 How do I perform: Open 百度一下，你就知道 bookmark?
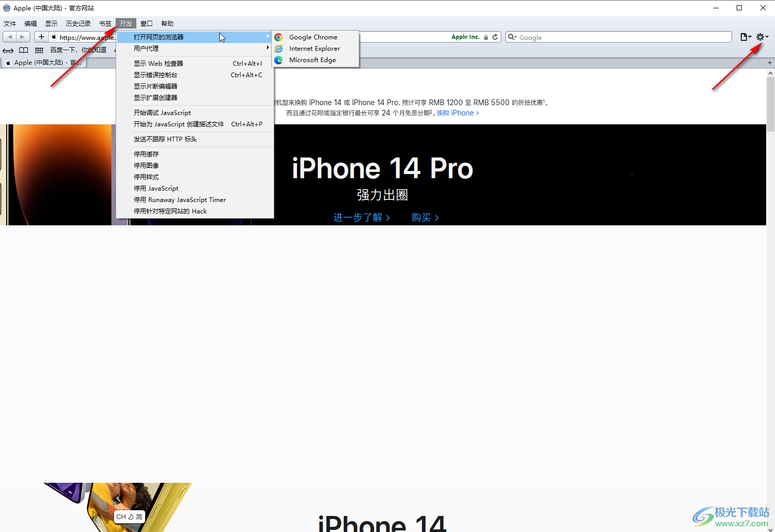[78, 50]
